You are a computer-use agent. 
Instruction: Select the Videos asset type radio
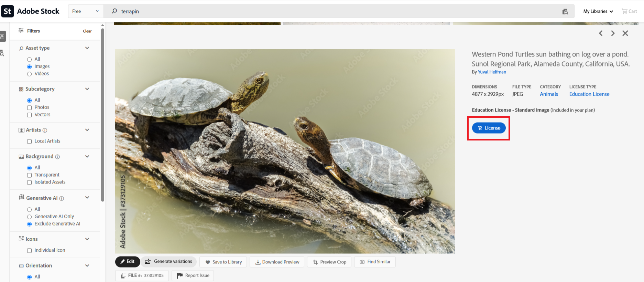(30, 74)
